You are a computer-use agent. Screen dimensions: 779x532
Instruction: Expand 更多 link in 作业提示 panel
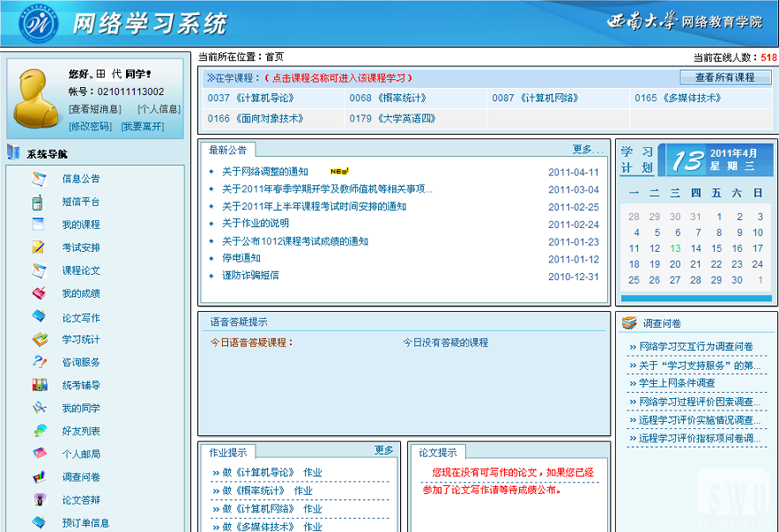pyautogui.click(x=383, y=450)
